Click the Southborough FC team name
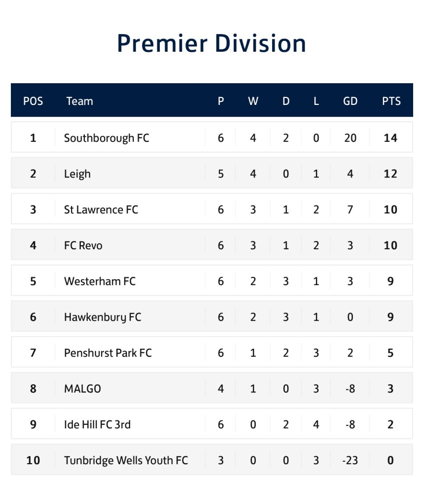 pos(106,138)
